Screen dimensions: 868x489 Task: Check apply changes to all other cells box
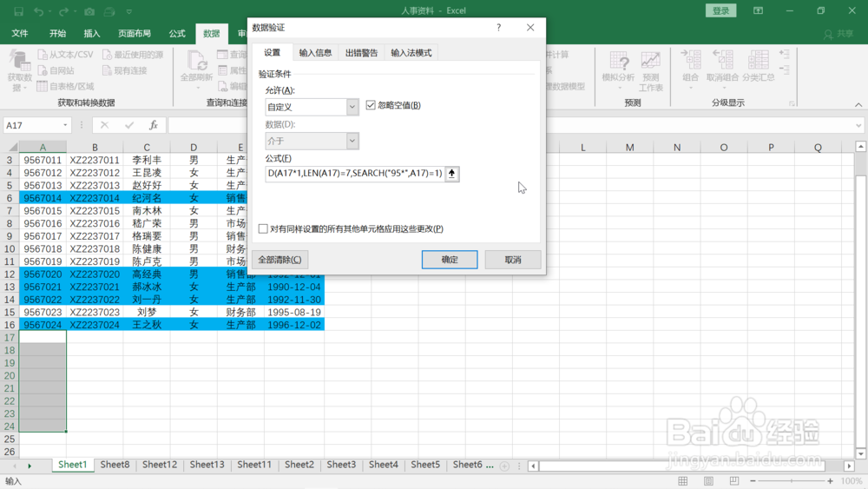coord(263,228)
